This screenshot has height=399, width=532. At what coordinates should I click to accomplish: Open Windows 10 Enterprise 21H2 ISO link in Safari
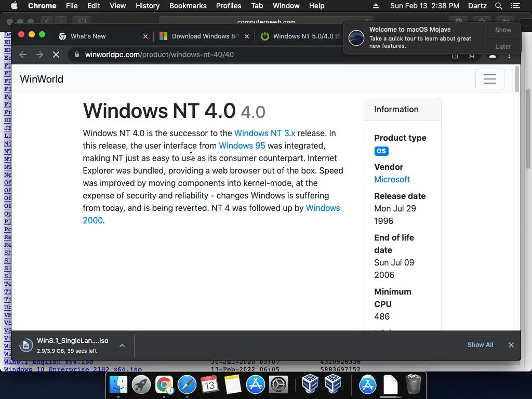73,369
